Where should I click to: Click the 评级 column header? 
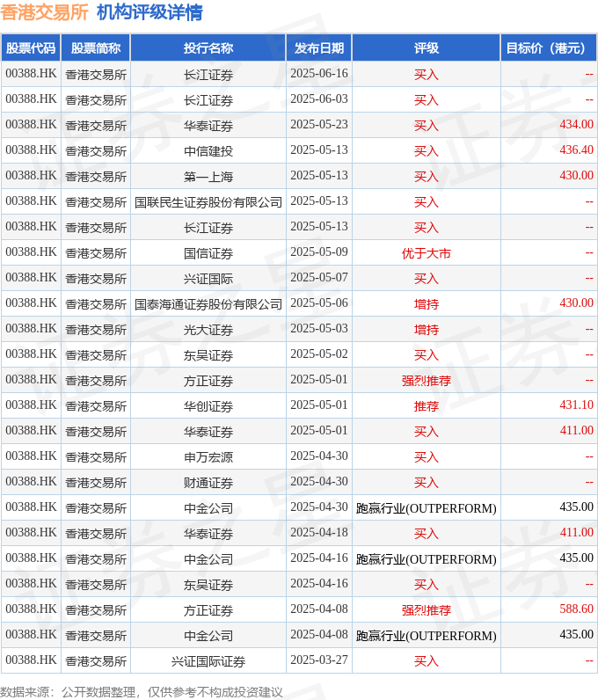click(426, 47)
